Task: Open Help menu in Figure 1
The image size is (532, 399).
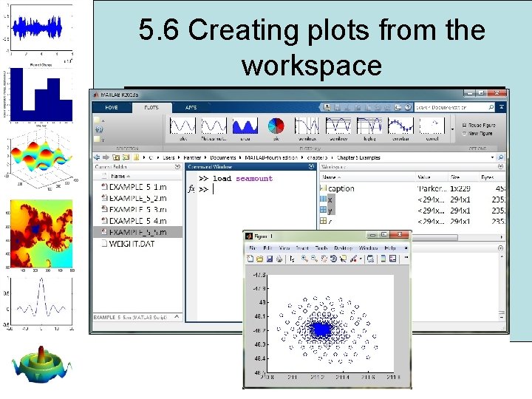Action: tap(390, 248)
